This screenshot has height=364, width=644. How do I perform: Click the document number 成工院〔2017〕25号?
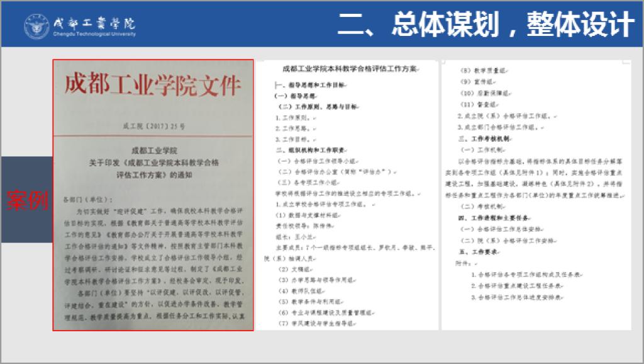click(x=154, y=127)
